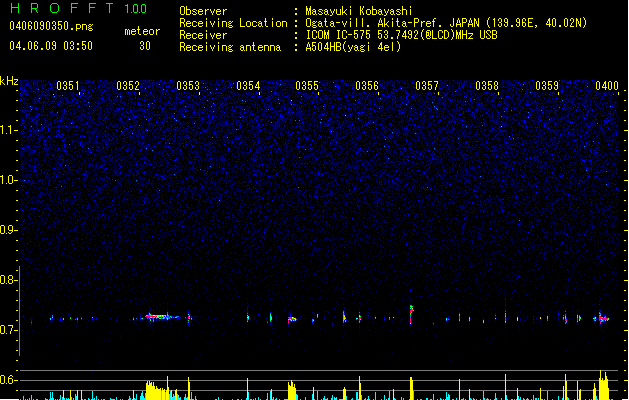
Task: Click the Receiving antenna label
Action: tap(230, 47)
